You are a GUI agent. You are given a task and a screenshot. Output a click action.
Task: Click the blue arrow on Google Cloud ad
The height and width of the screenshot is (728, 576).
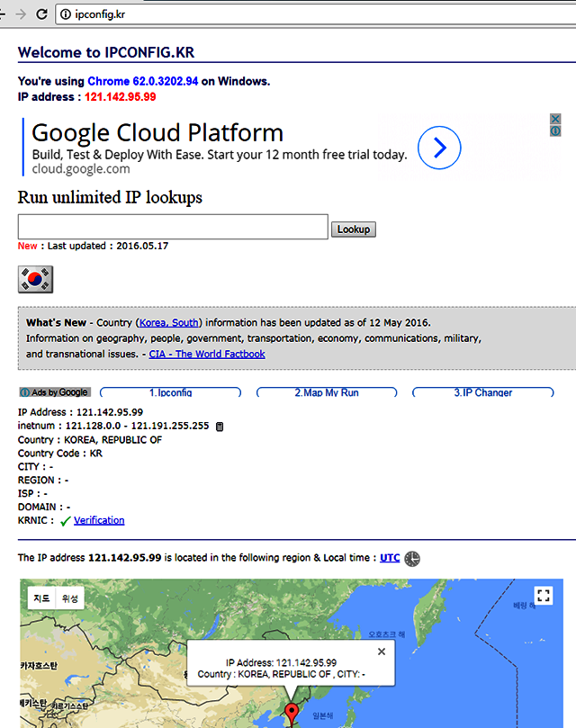point(439,148)
